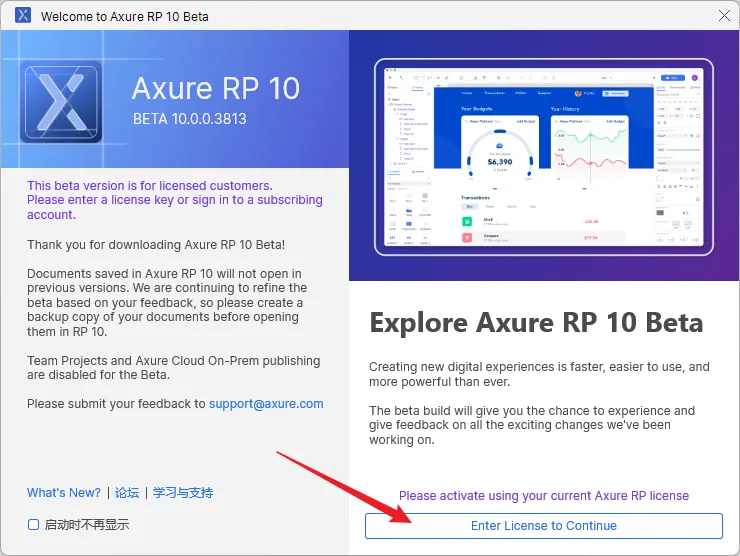740x556 pixels.
Task: Open the 学习与支持 link
Action: pyautogui.click(x=183, y=493)
